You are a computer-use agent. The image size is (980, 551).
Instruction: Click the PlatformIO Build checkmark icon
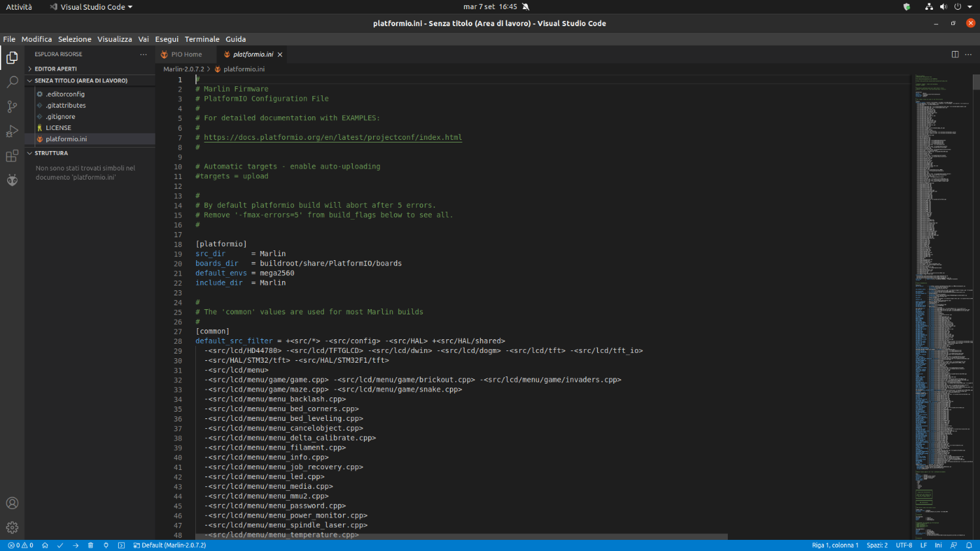[x=60, y=545]
